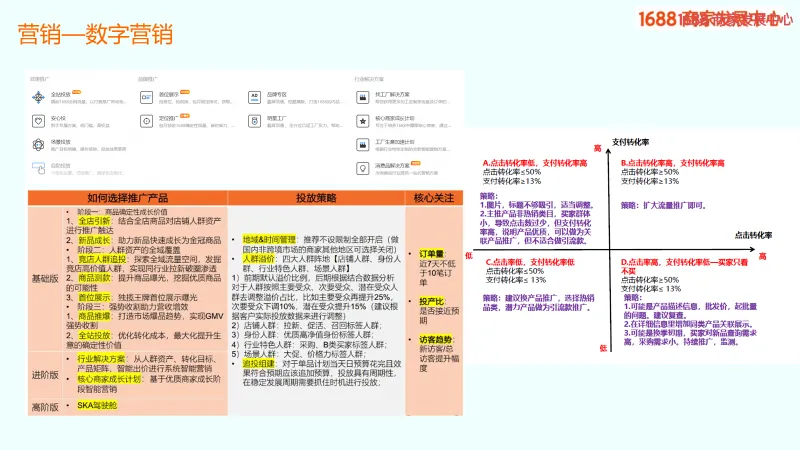Open the 消费品解决方案 lightbulb icon
Screen dimensions: 800x450
coord(363,168)
